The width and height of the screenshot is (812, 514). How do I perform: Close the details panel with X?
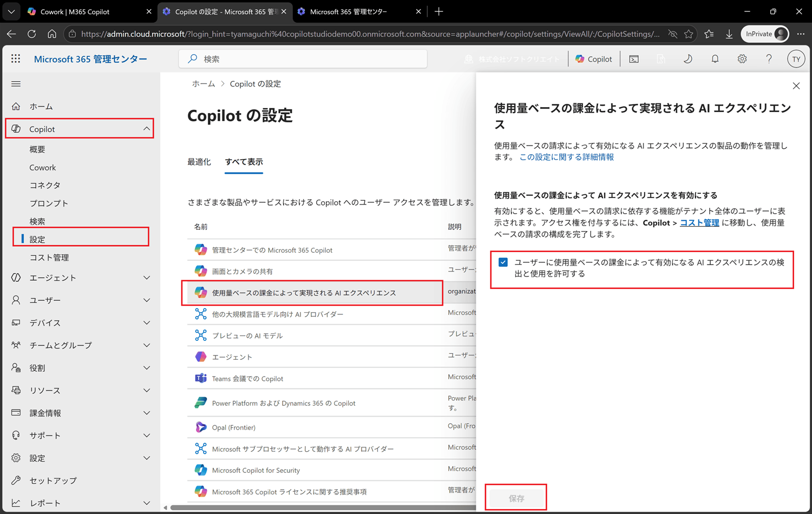point(796,86)
